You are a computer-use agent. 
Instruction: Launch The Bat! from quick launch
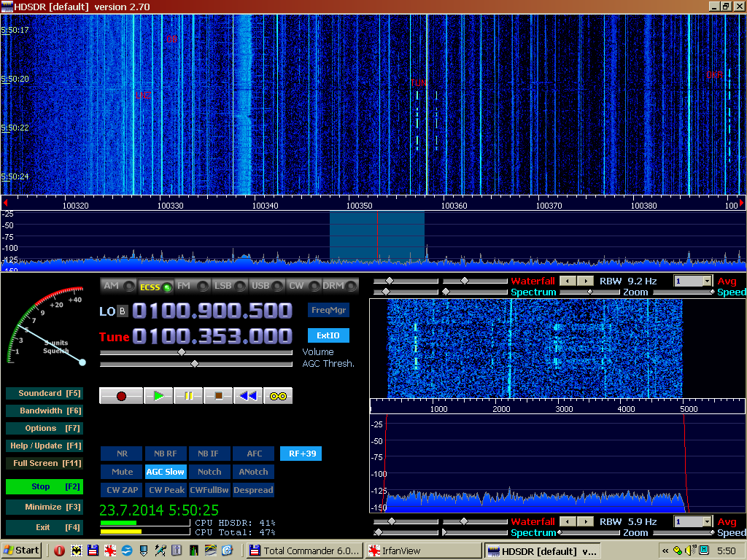click(76, 551)
